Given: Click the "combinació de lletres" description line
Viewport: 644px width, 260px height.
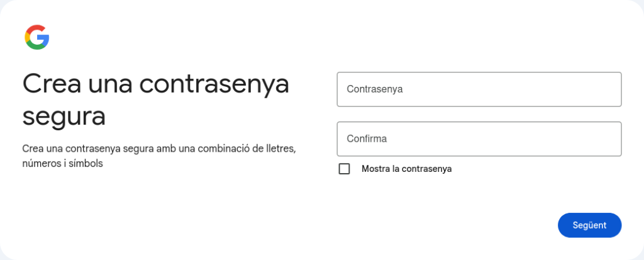Looking at the screenshot, I should (158, 149).
